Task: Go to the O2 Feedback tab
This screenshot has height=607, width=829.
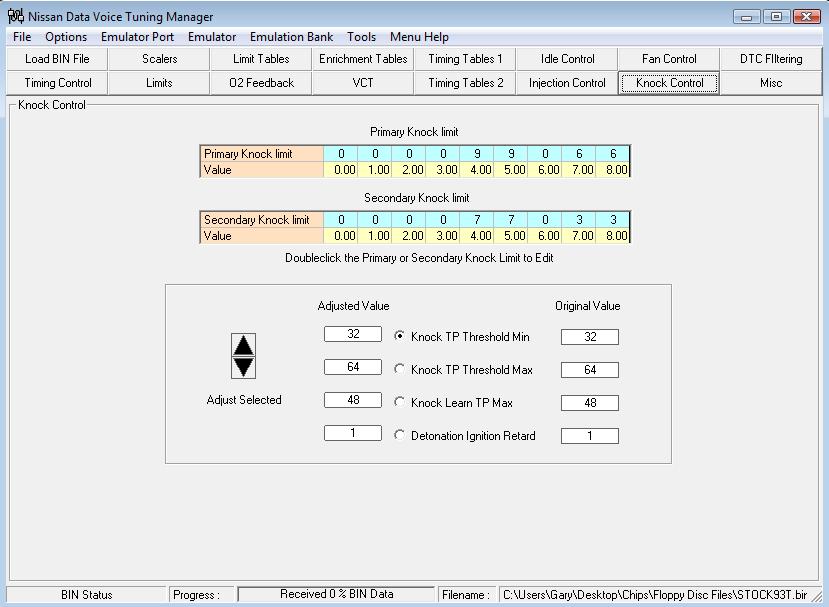Action: (x=261, y=83)
